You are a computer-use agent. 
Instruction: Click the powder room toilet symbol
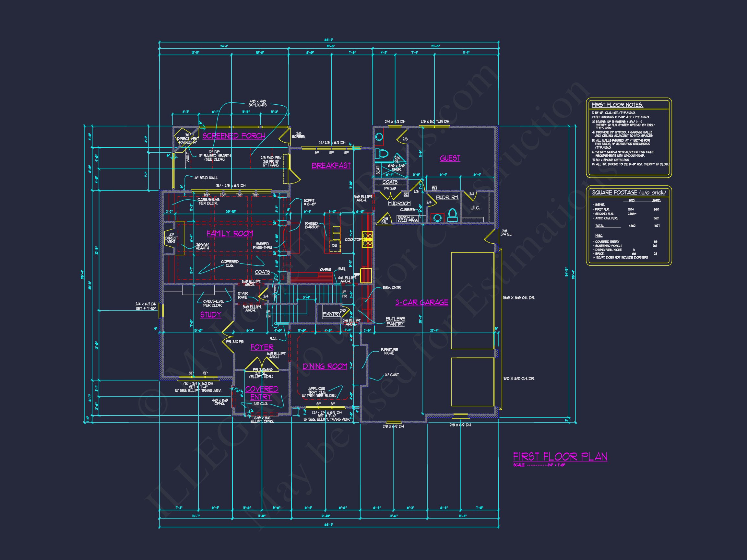click(x=452, y=215)
